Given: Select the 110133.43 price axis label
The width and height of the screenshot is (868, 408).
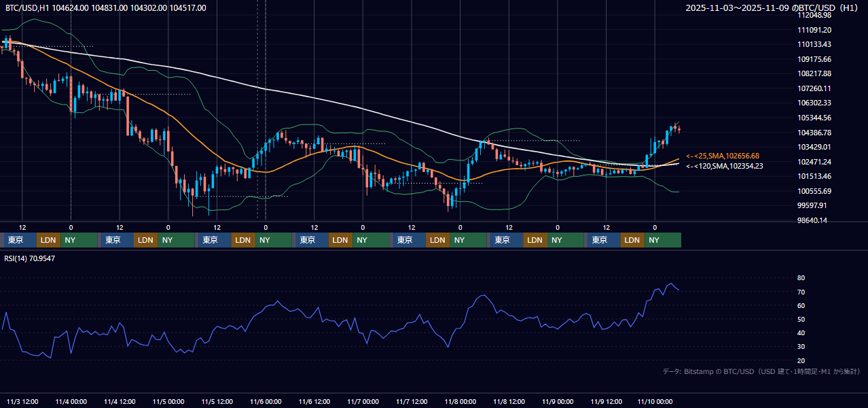Looking at the screenshot, I should [814, 44].
